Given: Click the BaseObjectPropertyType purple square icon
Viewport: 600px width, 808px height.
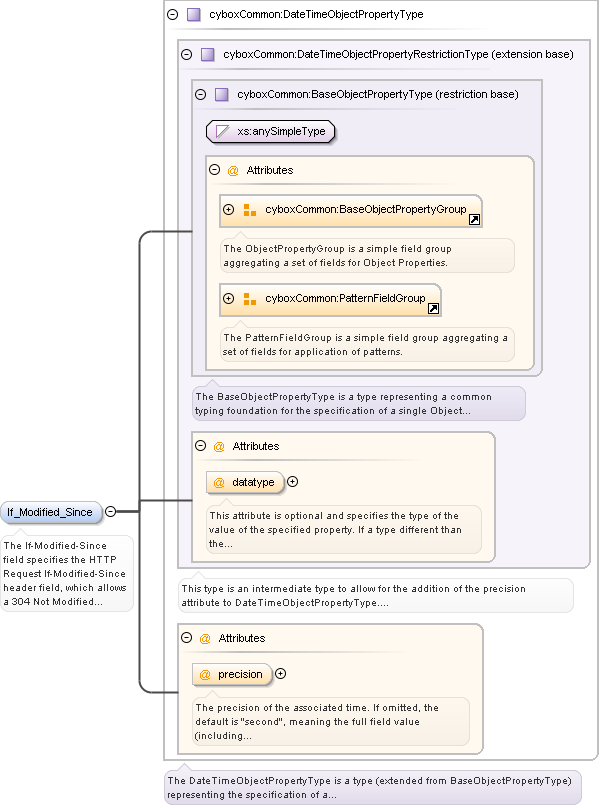Looking at the screenshot, I should point(222,95).
